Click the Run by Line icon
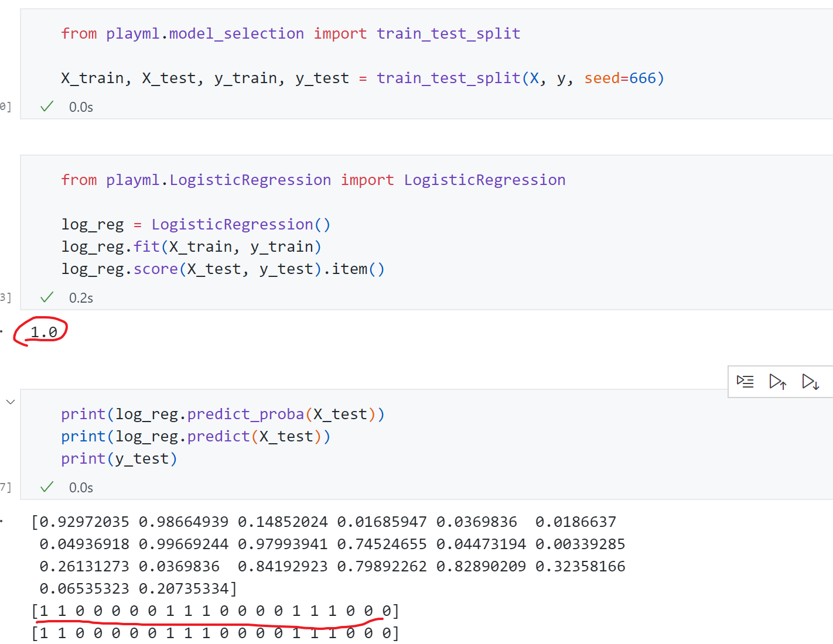 click(745, 382)
